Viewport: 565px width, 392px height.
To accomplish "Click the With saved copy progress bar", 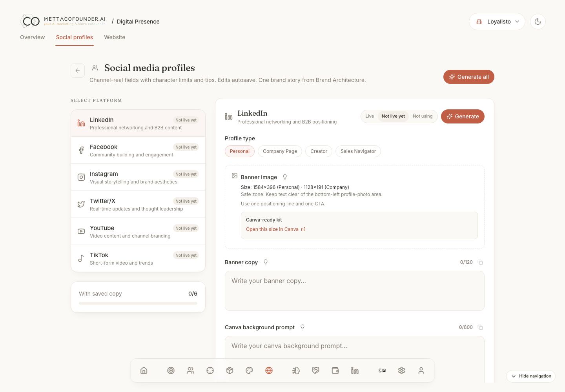I will (138, 303).
